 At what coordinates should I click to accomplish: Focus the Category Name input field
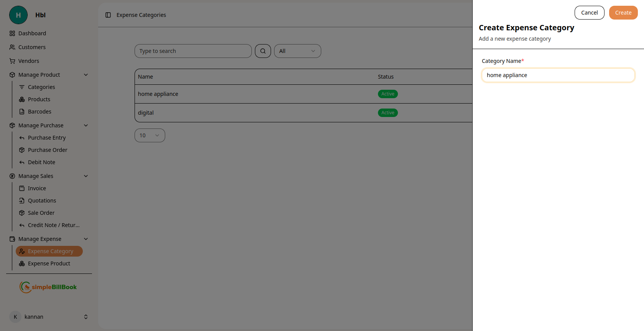coord(558,75)
